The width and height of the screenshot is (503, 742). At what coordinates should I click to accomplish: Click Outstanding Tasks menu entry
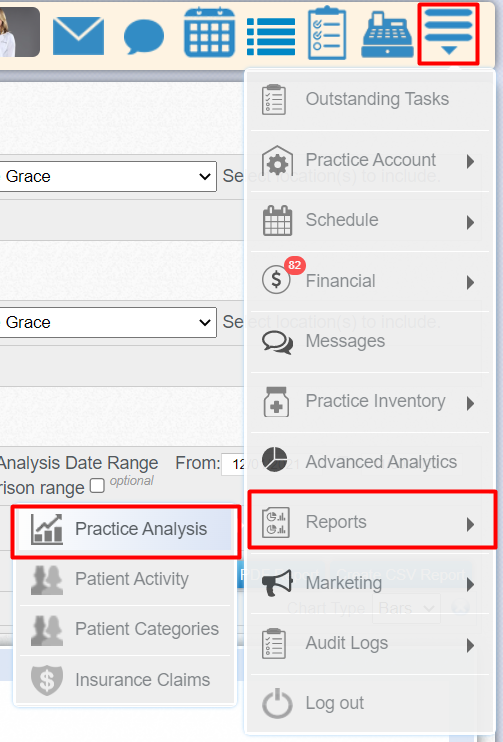[370, 99]
